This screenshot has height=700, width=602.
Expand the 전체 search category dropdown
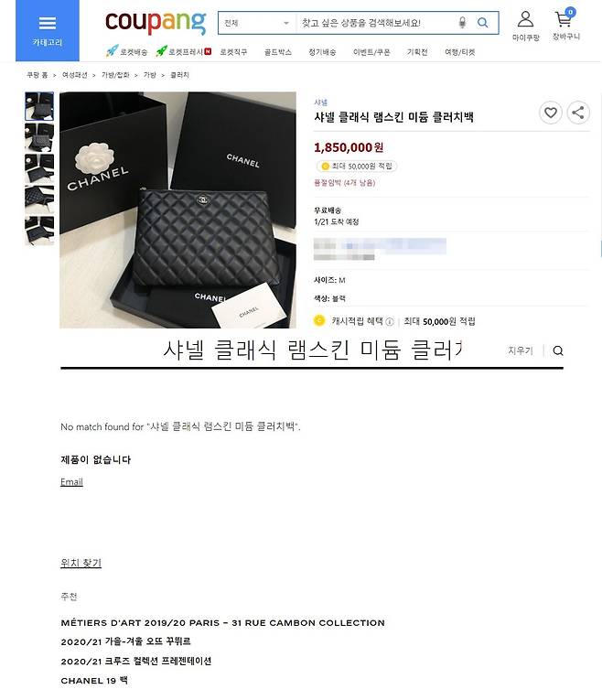click(257, 23)
